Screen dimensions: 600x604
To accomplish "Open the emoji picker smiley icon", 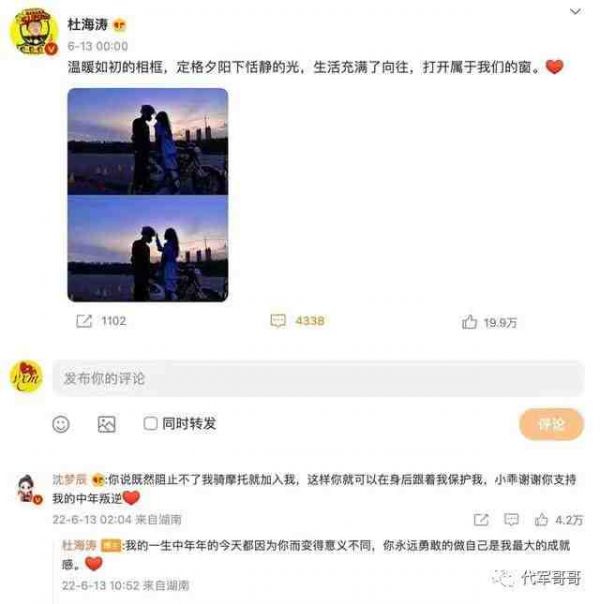I will [x=61, y=424].
